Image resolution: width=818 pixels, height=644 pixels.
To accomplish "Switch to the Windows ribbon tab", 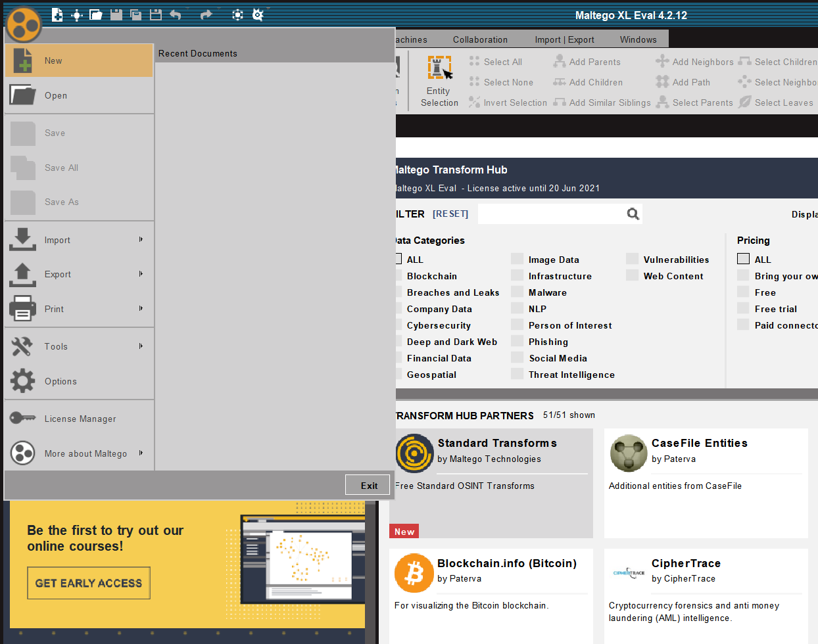I will 638,39.
